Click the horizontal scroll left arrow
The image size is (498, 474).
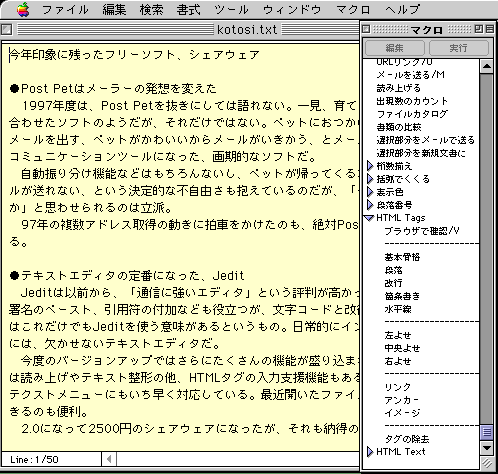pos(109,459)
